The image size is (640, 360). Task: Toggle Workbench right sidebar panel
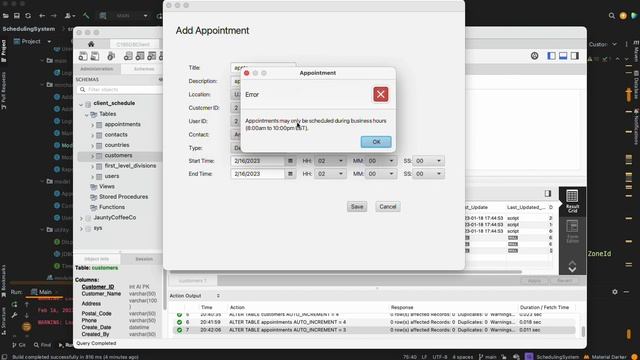575,56
